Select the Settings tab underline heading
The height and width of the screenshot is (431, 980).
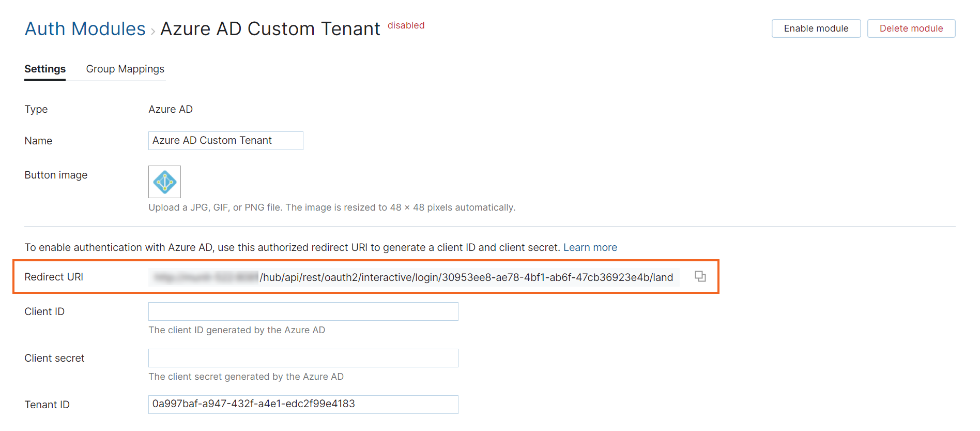pos(44,69)
